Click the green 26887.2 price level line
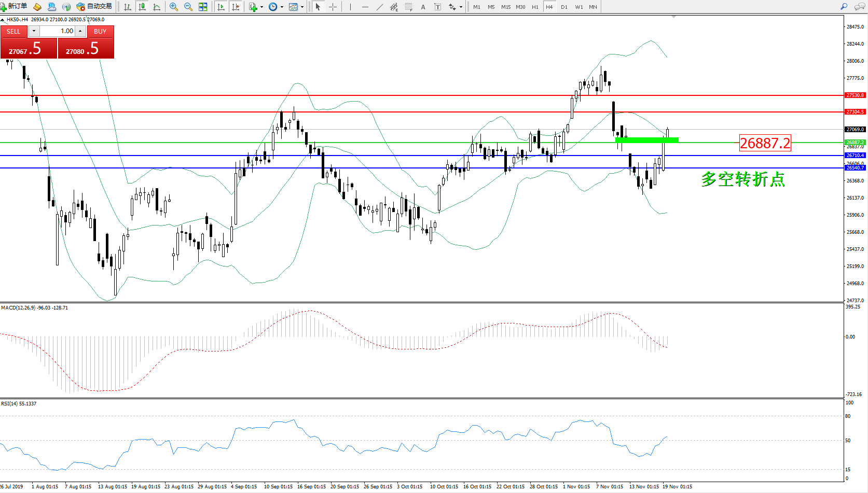 pyautogui.click(x=363, y=143)
